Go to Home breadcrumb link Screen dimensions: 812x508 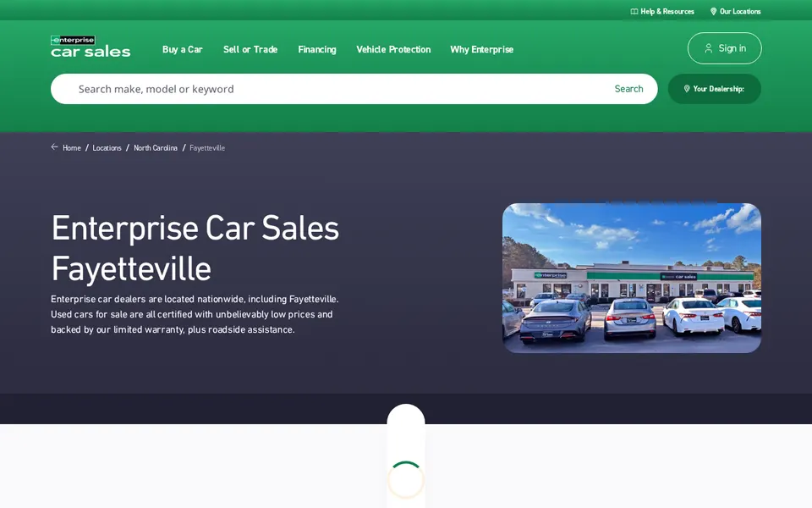[71, 147]
